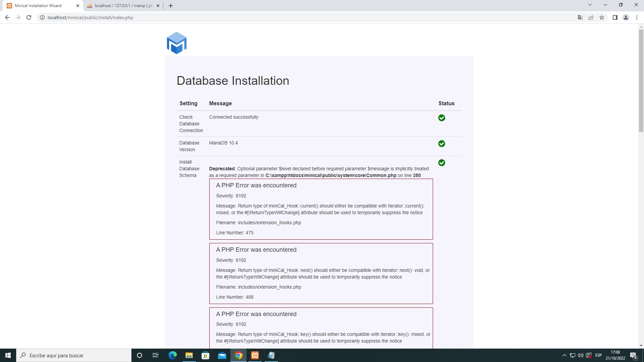The width and height of the screenshot is (644, 362).
Task: Open File Explorer from the taskbar
Action: coord(189,355)
